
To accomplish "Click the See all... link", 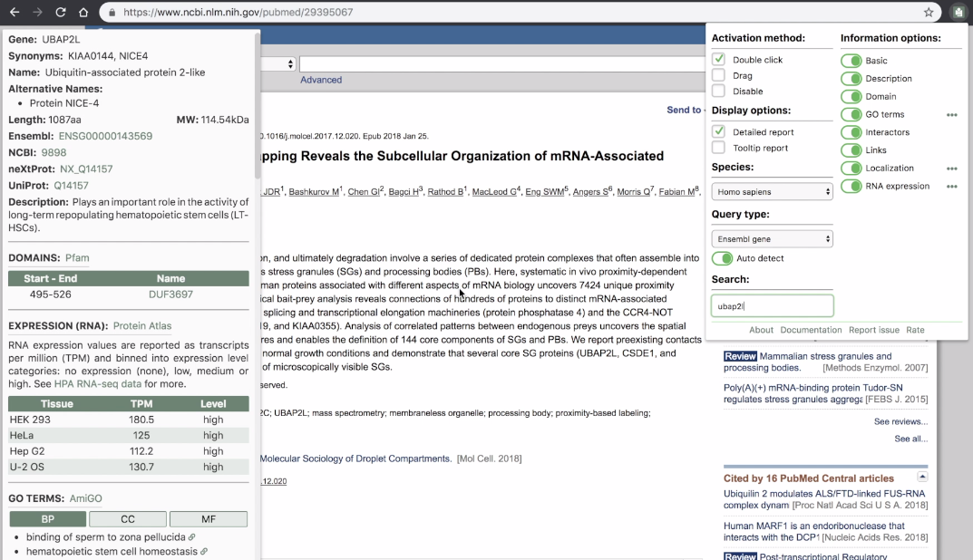I will 911,439.
